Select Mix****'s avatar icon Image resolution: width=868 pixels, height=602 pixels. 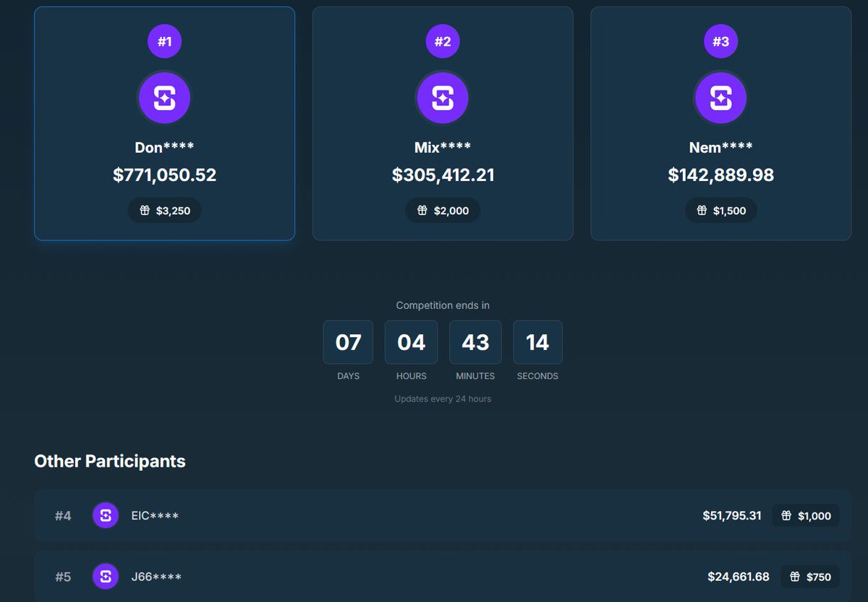coord(443,97)
